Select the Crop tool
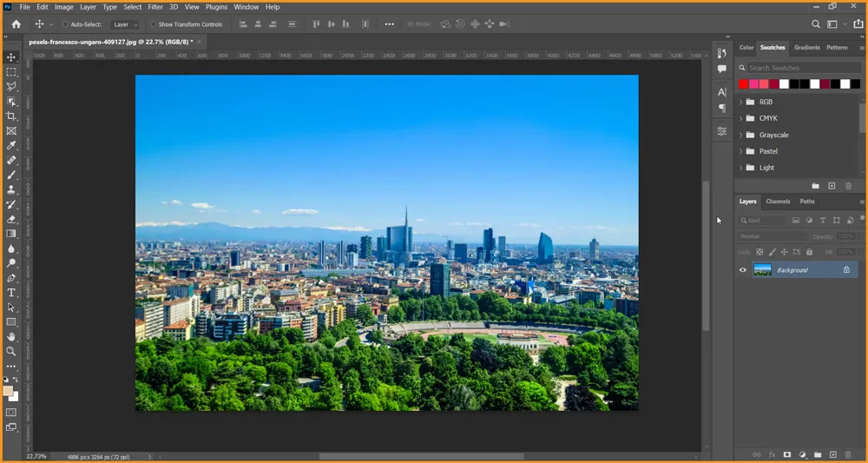 pos(11,116)
